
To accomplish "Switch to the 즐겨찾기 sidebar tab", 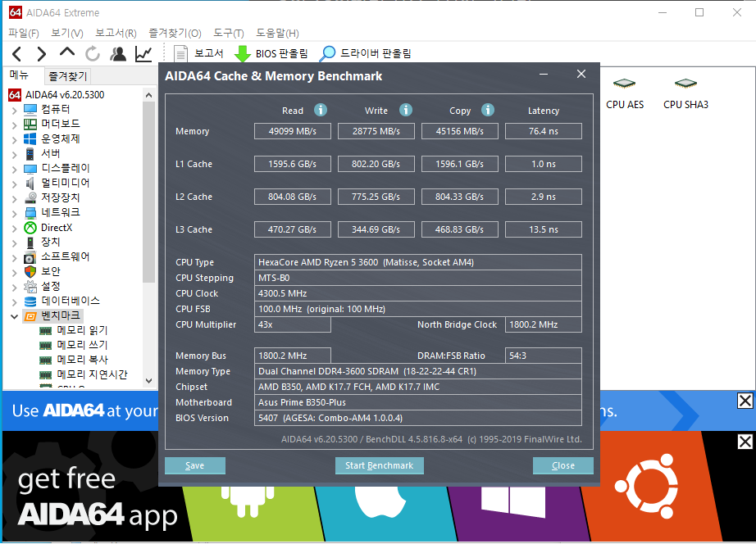I will (x=68, y=76).
